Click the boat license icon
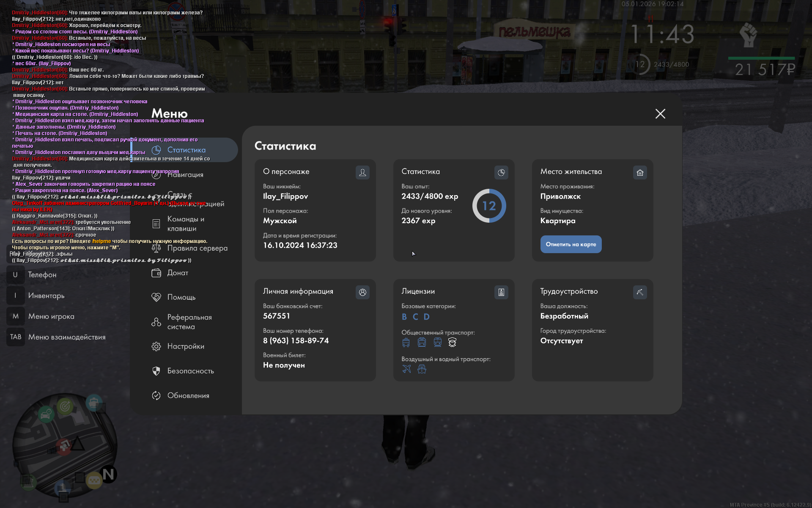The height and width of the screenshot is (508, 812). coord(422,369)
